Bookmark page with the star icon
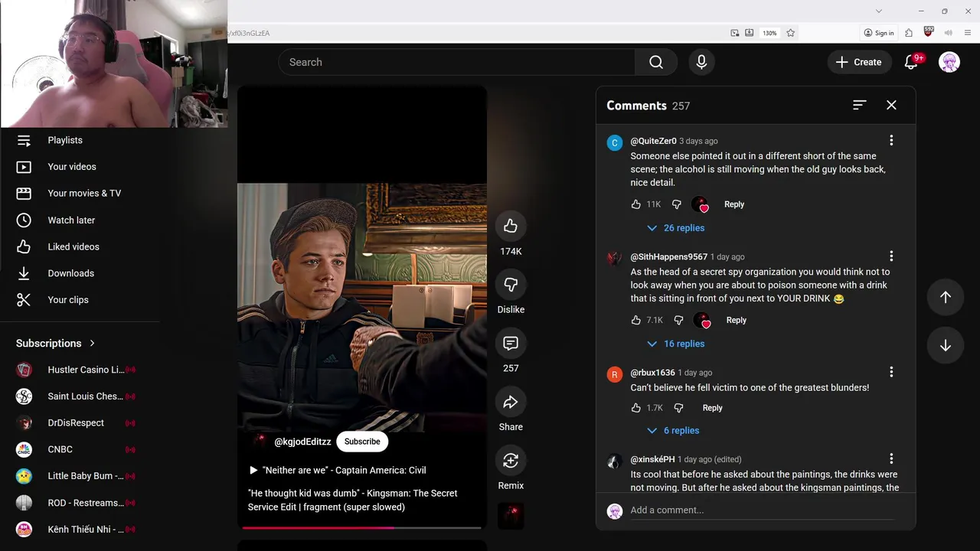Viewport: 980px width, 551px height. pyautogui.click(x=791, y=33)
